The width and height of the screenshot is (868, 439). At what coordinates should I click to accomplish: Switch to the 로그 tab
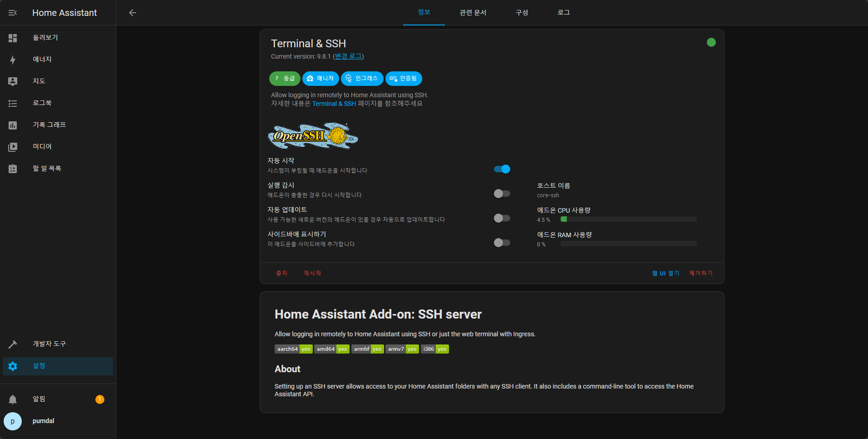point(564,12)
